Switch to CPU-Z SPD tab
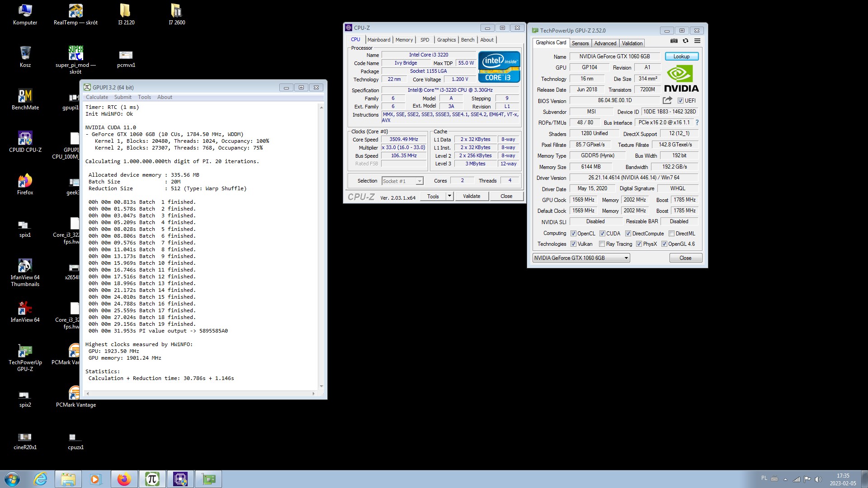Viewport: 868px width, 488px height. click(x=425, y=40)
